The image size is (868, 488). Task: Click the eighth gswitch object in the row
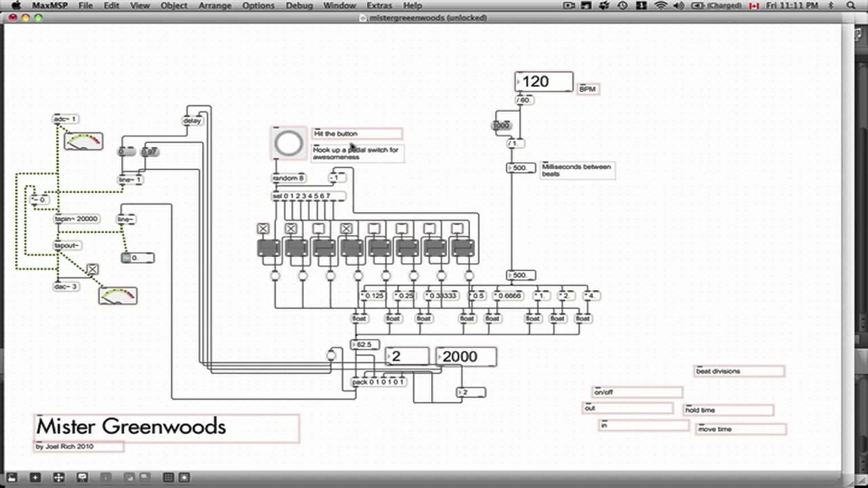point(463,249)
